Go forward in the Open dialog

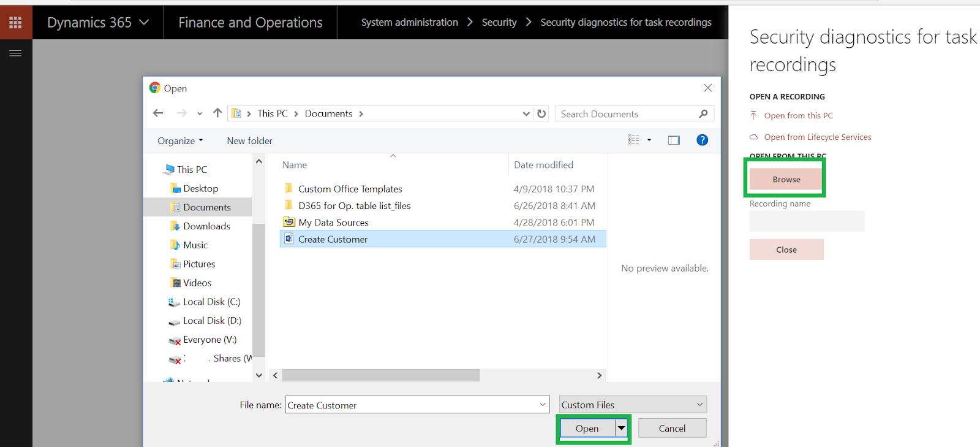[x=181, y=113]
